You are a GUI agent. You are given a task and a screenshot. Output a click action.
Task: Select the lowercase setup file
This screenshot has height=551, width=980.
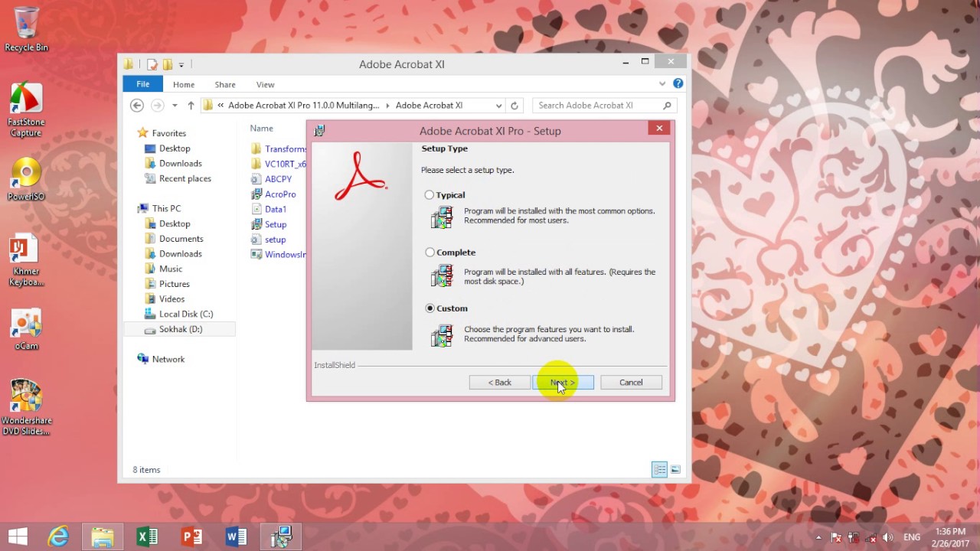276,240
